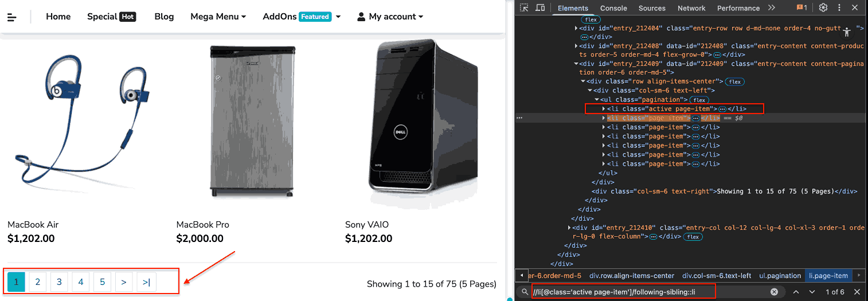Toggle the device toolbar icon

(x=540, y=8)
